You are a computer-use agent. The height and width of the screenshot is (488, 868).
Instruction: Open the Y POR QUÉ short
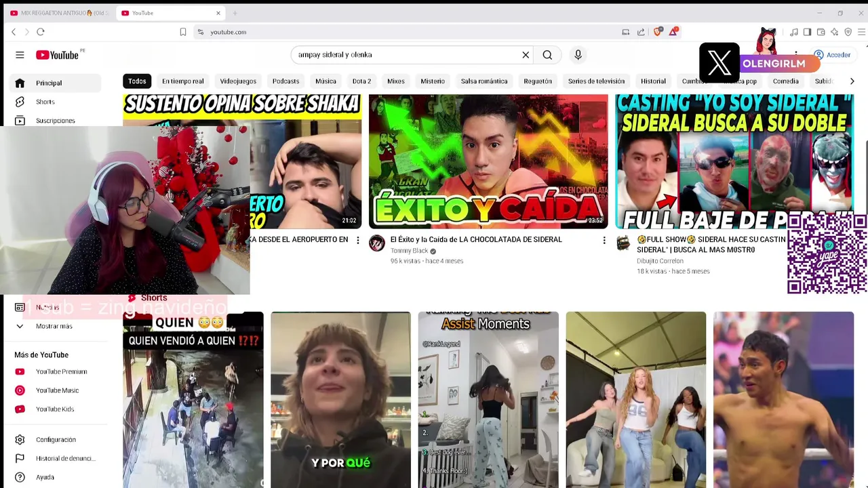(340, 400)
